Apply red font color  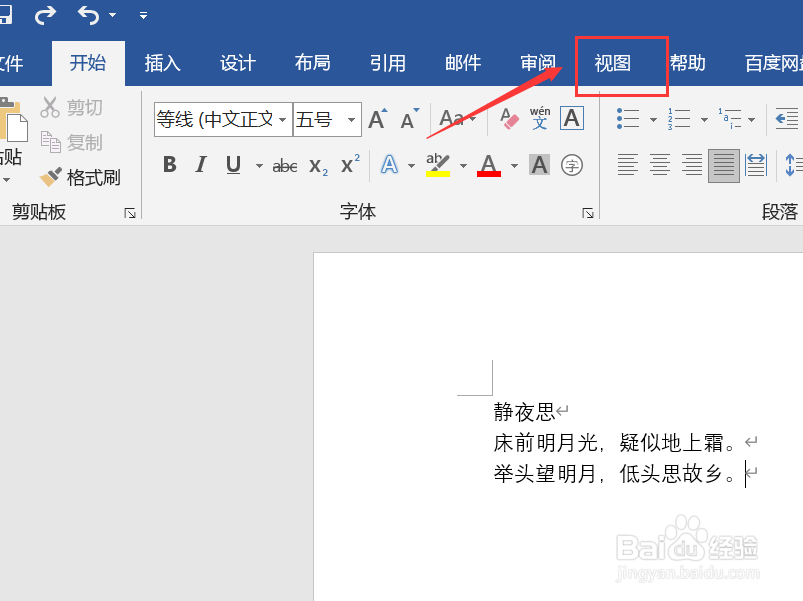(487, 165)
